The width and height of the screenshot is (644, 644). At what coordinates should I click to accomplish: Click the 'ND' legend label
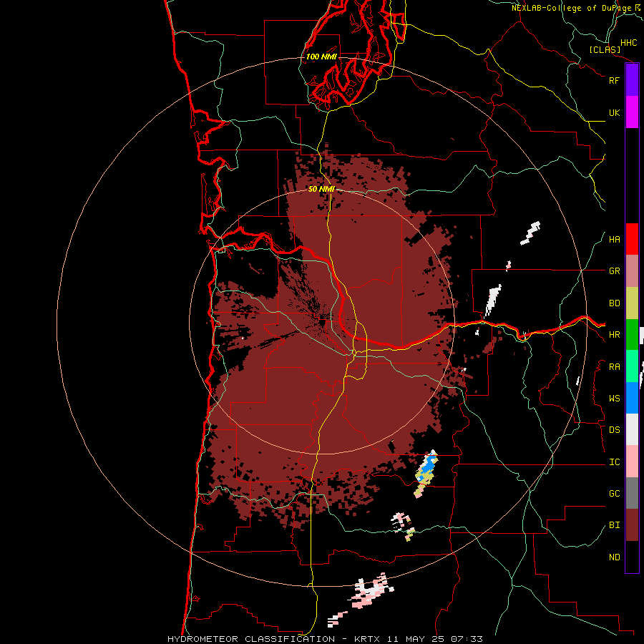[x=614, y=557]
